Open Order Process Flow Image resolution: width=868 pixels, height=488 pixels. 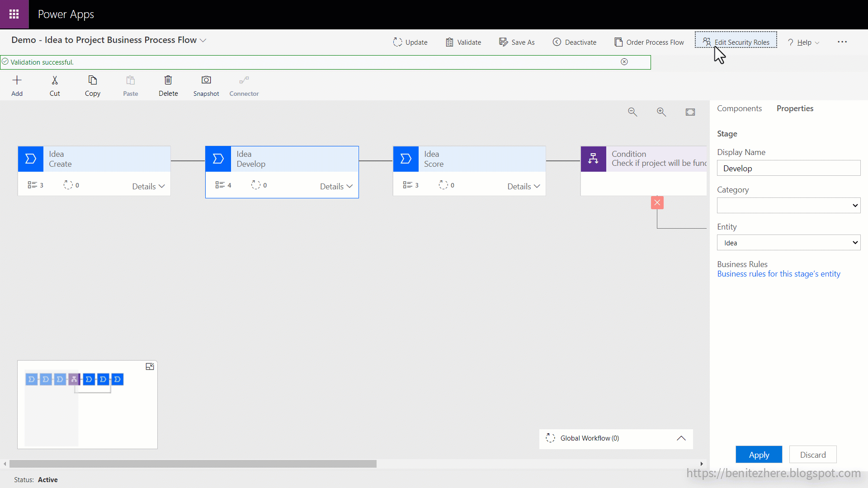(649, 42)
